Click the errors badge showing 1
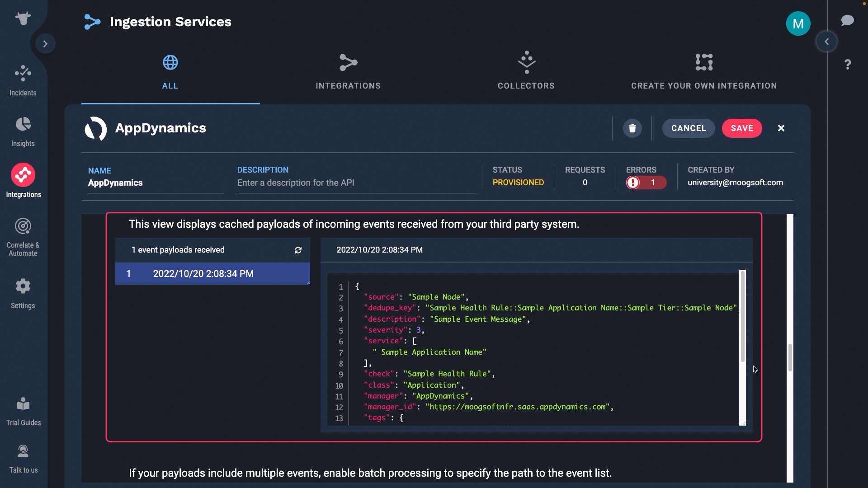The width and height of the screenshot is (868, 488). pos(646,183)
